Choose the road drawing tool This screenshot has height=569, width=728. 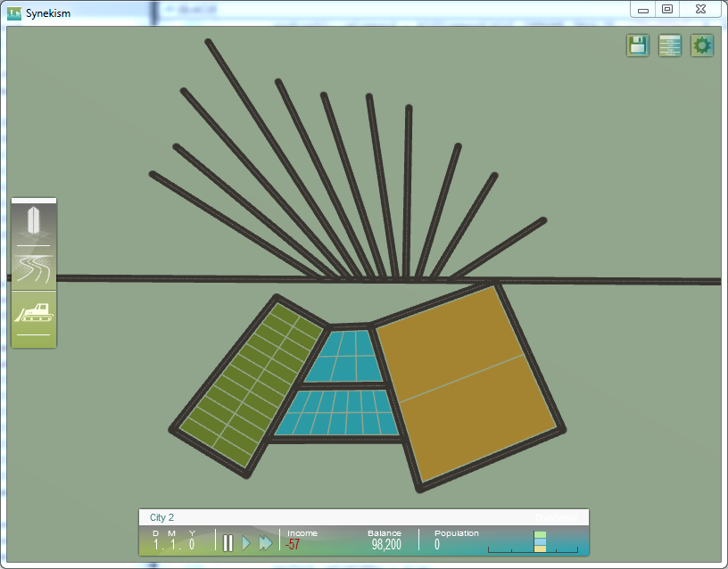coord(33,269)
